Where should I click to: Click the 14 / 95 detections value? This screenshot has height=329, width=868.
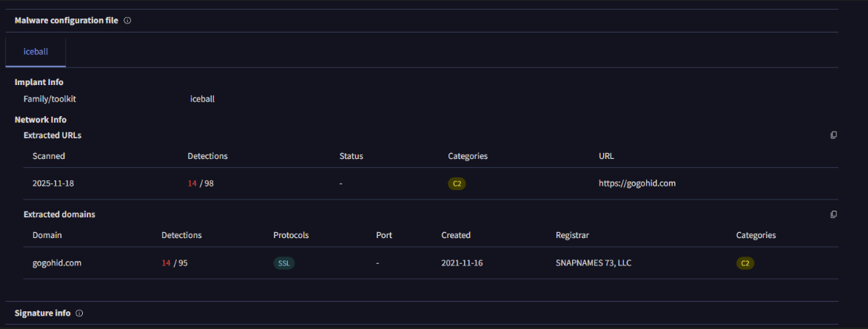tap(175, 263)
